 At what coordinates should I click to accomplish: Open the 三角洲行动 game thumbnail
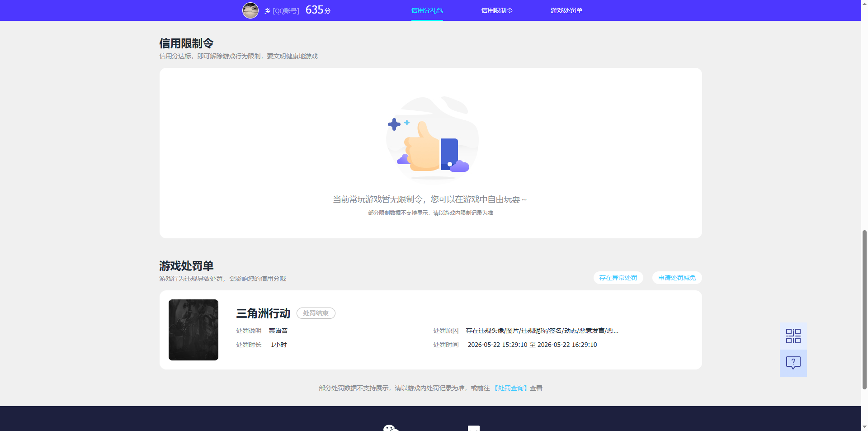(x=193, y=330)
